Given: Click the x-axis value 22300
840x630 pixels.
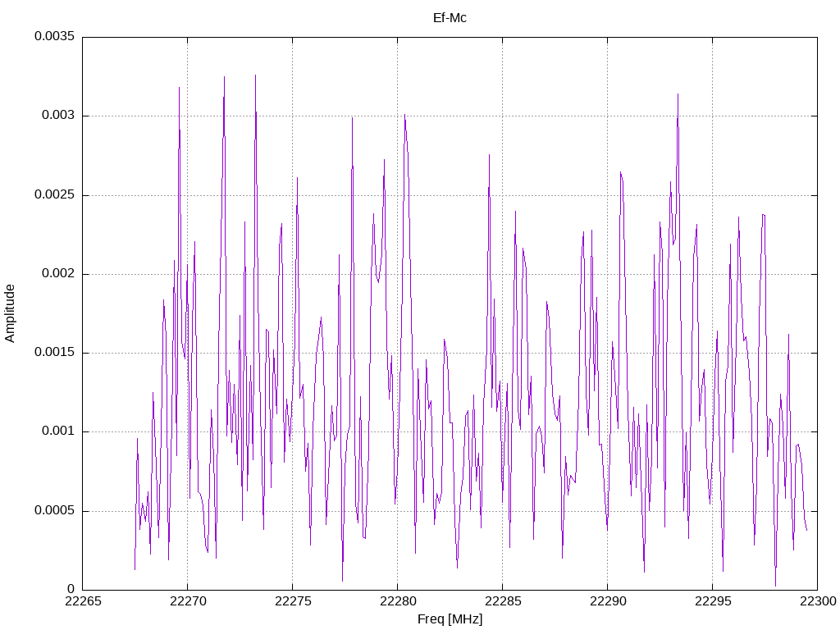Looking at the screenshot, I should (818, 601).
